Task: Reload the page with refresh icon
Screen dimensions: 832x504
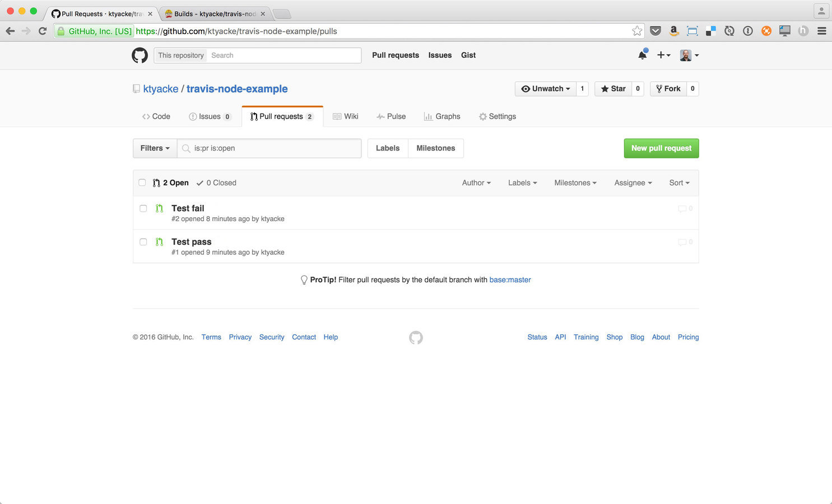Action: click(x=42, y=31)
